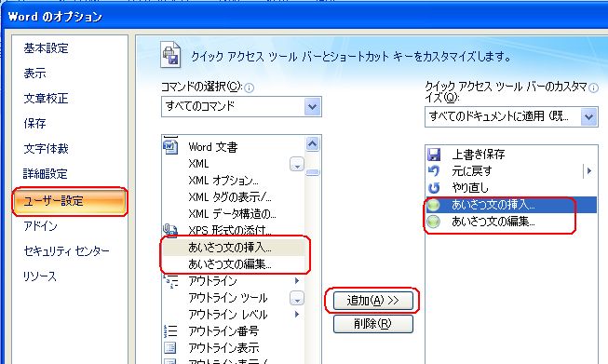Click the XPS 形式の添付 icon
This screenshot has width=608, height=364.
[170, 230]
